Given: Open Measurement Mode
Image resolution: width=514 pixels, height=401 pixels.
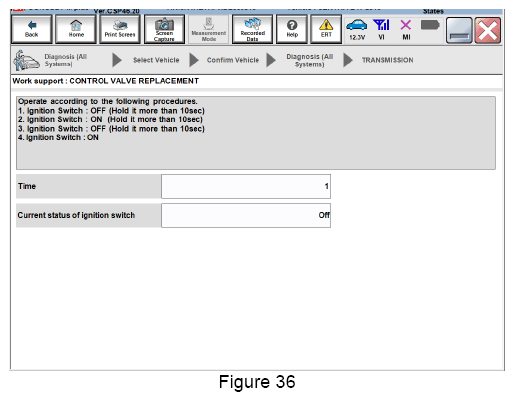Looking at the screenshot, I should 209,29.
